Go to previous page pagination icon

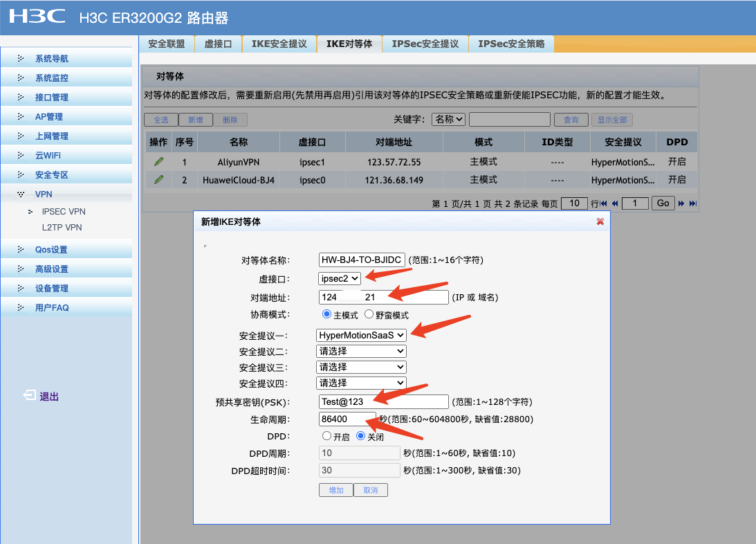[615, 203]
